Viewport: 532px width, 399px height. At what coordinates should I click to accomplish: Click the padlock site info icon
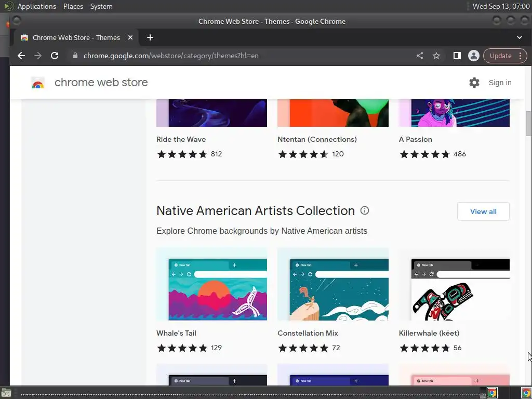pos(75,56)
